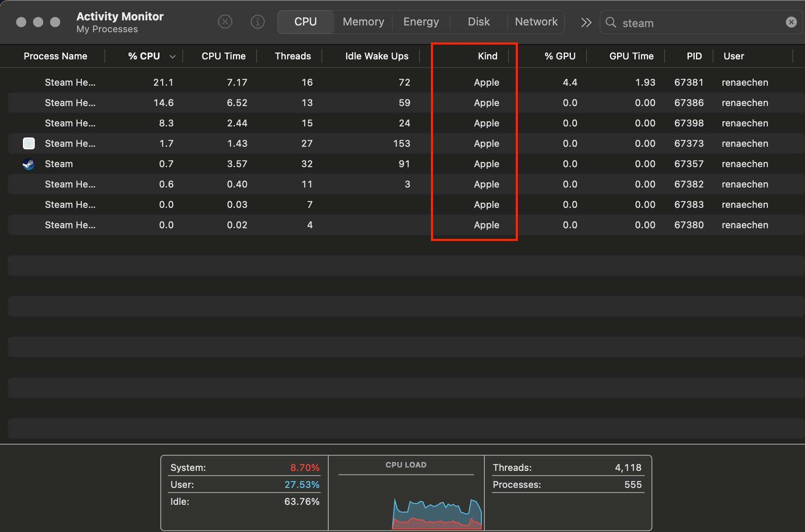Image resolution: width=805 pixels, height=532 pixels.
Task: Select the Steam app icon row
Action: pyautogui.click(x=403, y=164)
